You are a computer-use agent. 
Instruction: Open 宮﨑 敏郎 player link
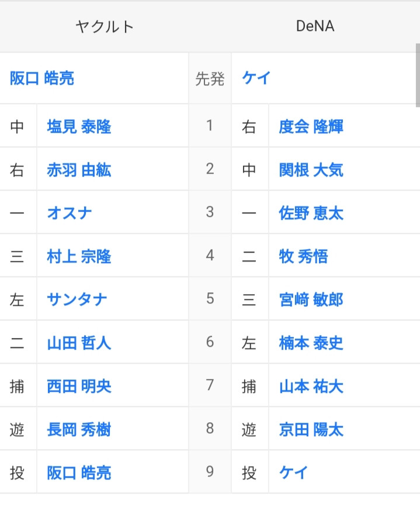(311, 299)
